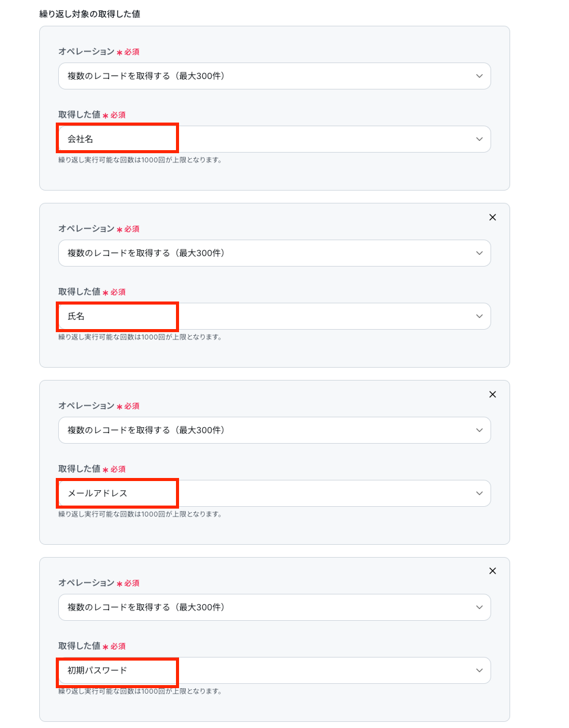Open the オペレーション dropdown in the 初期パスワード block
The width and height of the screenshot is (569, 728).
pos(275,607)
